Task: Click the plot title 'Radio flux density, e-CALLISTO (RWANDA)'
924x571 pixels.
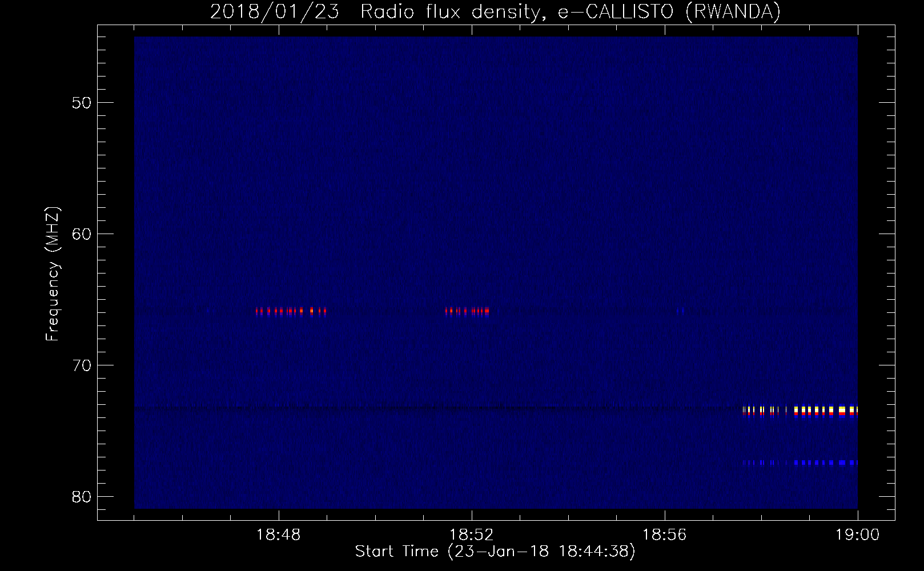Action: (569, 11)
